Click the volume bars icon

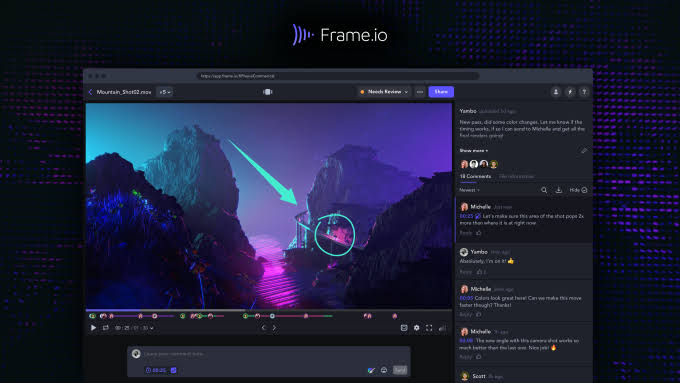442,328
